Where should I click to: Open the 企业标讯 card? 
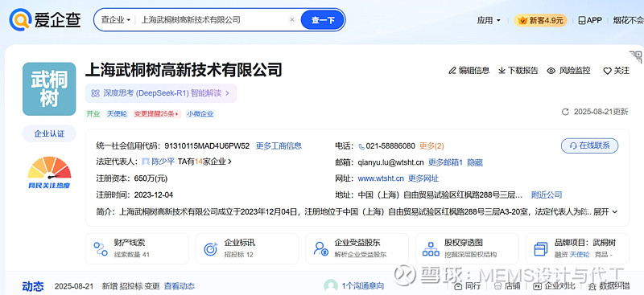[x=247, y=248]
